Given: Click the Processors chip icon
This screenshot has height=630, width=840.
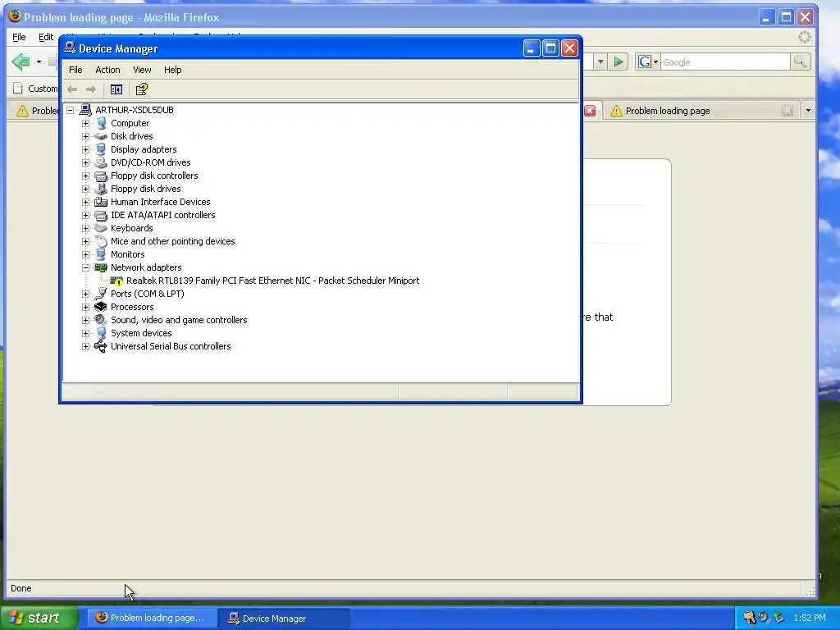Looking at the screenshot, I should coord(101,307).
